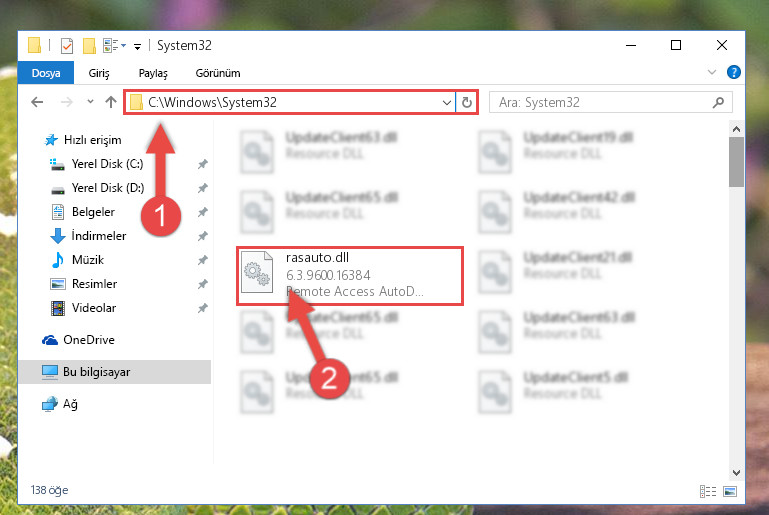Click the Refresh button beside address bar
Screen dimensions: 769x515
pos(466,103)
